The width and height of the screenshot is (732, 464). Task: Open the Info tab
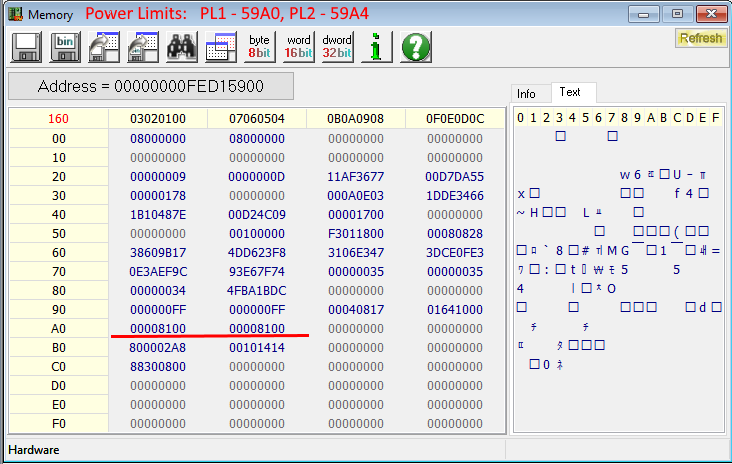click(x=527, y=93)
